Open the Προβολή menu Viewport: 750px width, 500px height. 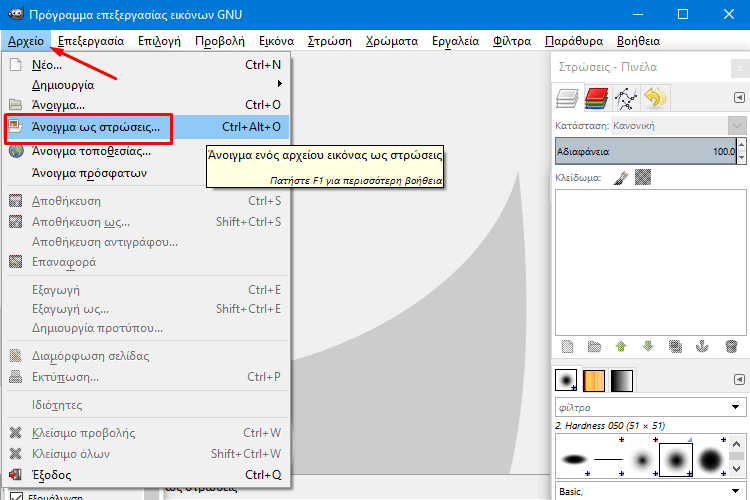[x=220, y=41]
